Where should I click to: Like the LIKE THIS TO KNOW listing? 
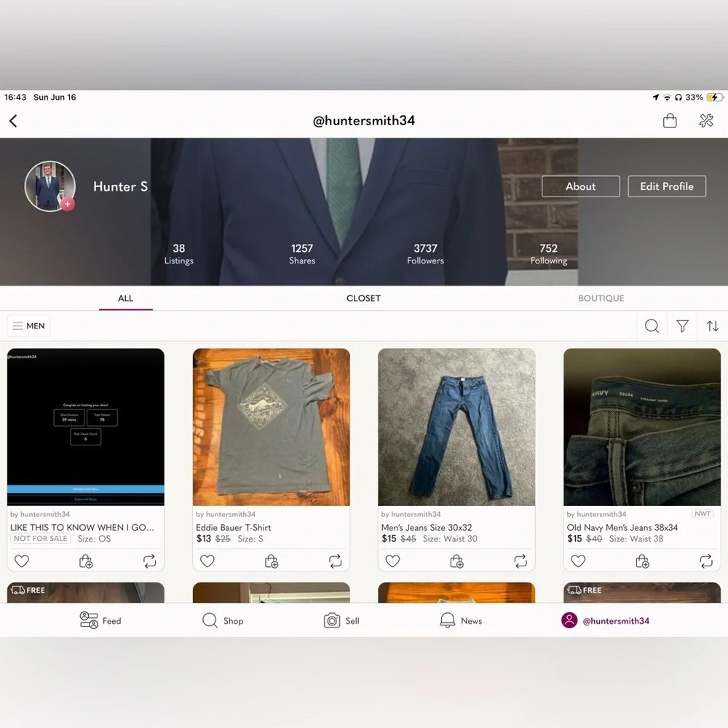point(22,561)
